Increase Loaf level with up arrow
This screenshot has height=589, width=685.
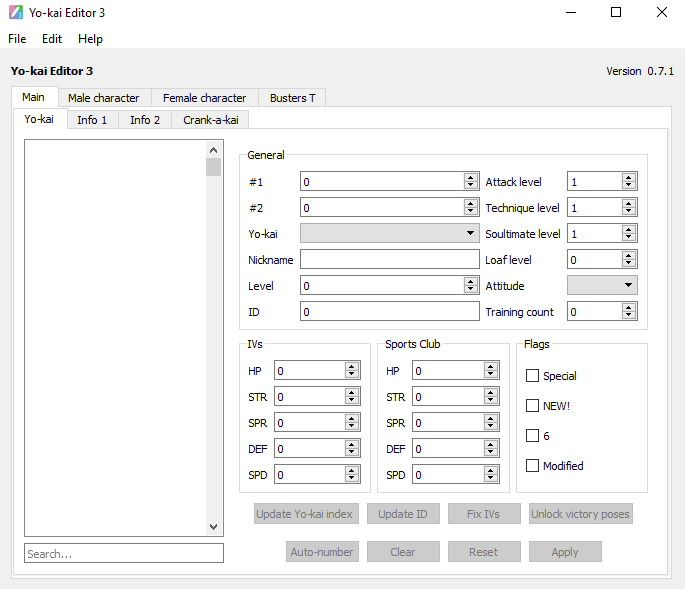pyautogui.click(x=629, y=255)
